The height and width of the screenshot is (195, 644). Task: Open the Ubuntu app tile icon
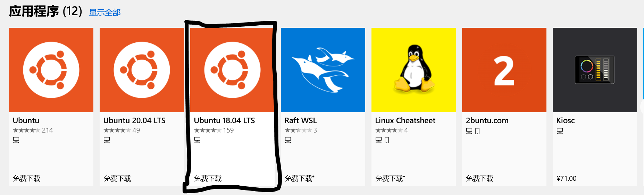[x=51, y=70]
